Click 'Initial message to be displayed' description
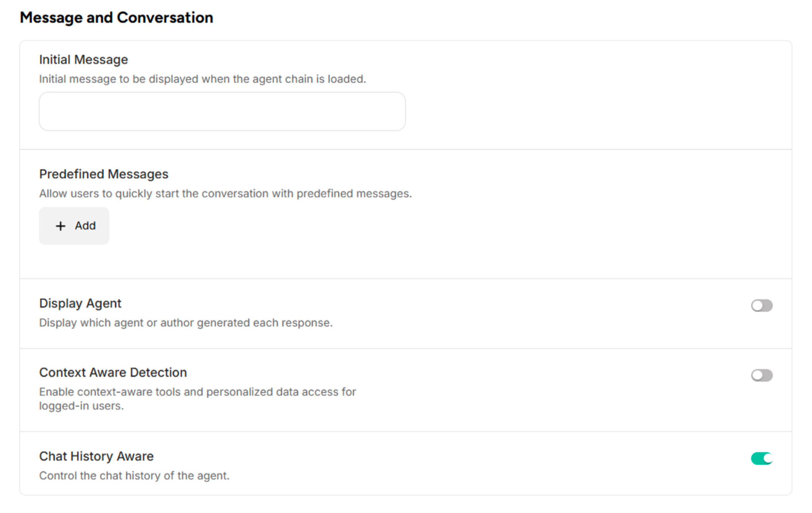 [203, 79]
